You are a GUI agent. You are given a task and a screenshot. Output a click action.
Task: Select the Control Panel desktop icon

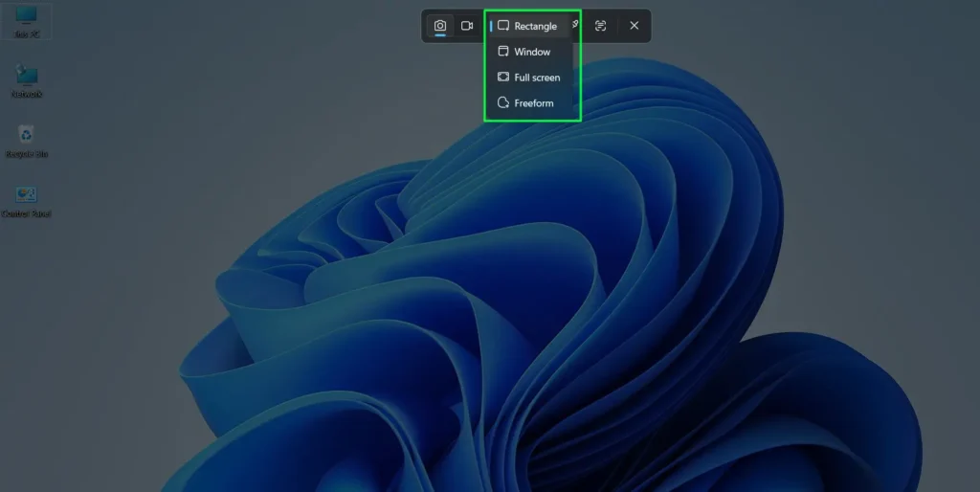(x=26, y=201)
